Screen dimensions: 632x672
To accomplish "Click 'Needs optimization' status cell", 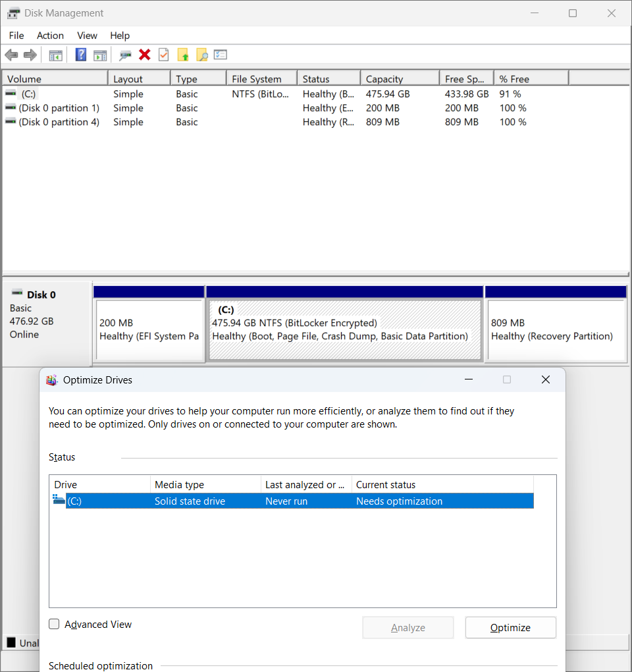I will 399,501.
